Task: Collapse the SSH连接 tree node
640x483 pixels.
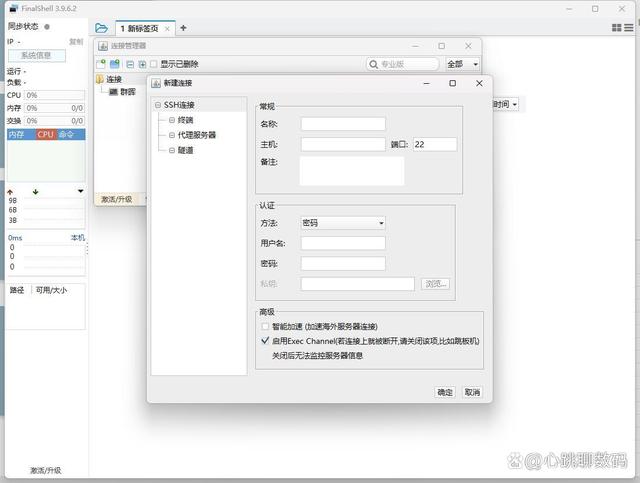Action: point(158,105)
